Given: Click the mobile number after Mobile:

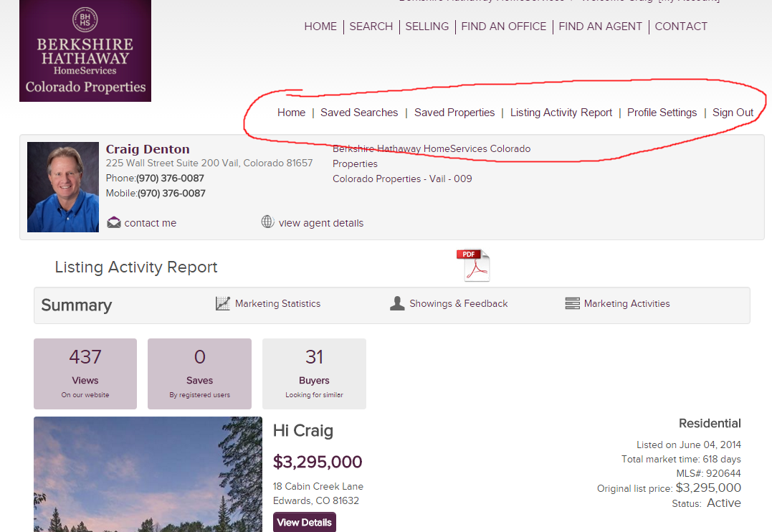Looking at the screenshot, I should [171, 194].
